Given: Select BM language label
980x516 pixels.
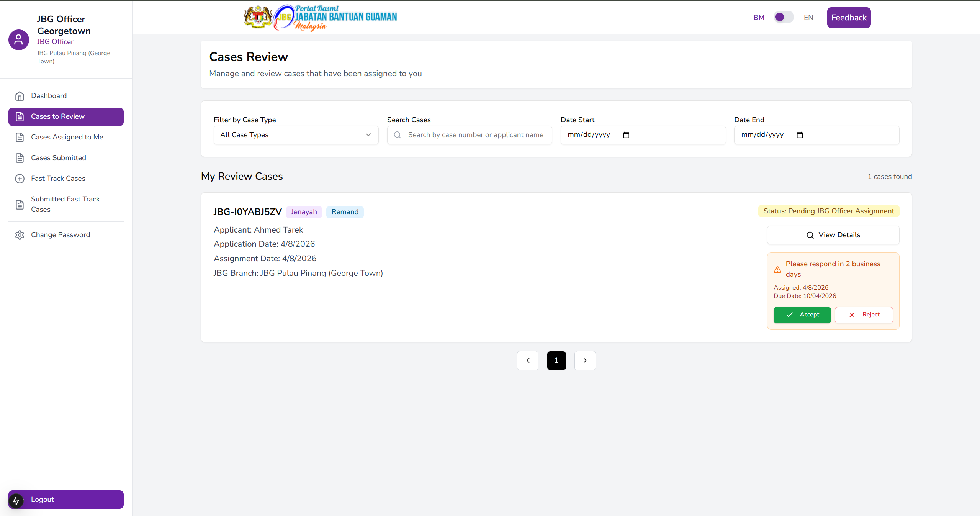Looking at the screenshot, I should pyautogui.click(x=759, y=18).
